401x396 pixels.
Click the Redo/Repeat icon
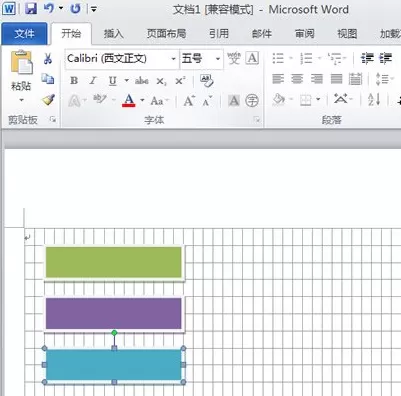point(76,8)
